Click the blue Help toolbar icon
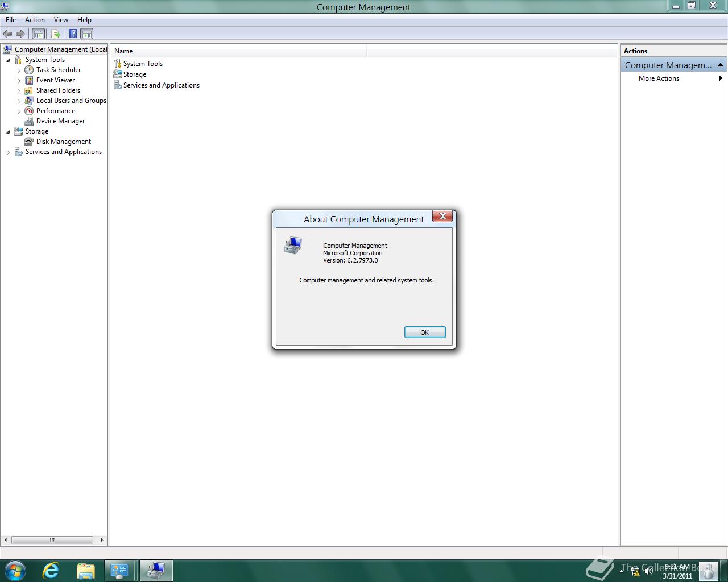 73,34
